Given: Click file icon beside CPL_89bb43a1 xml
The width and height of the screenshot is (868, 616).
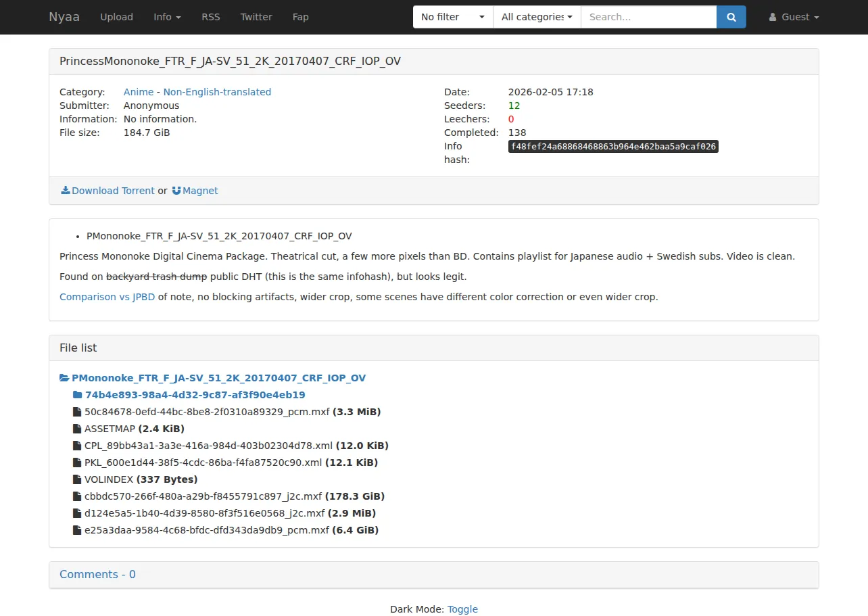Looking at the screenshot, I should [x=77, y=446].
